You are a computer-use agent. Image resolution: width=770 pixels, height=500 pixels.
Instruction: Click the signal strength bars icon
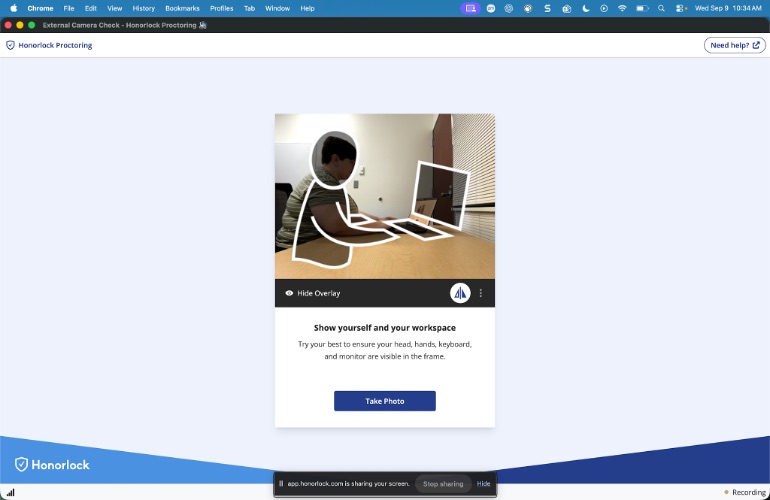click(x=10, y=492)
